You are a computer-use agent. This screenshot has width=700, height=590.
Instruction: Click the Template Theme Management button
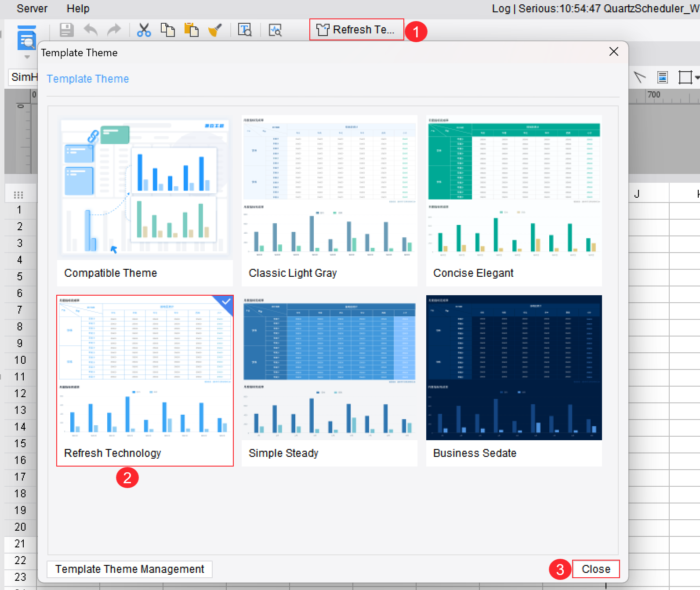point(130,569)
